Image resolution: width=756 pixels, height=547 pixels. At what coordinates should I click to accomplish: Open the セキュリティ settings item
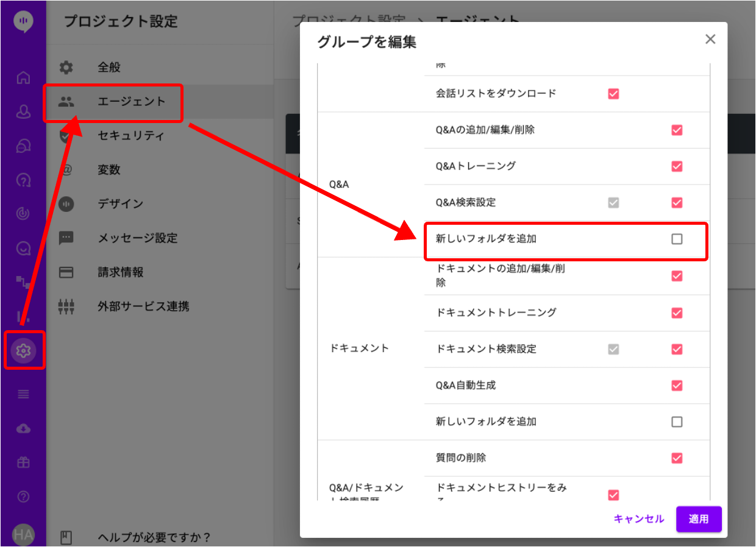pos(131,136)
